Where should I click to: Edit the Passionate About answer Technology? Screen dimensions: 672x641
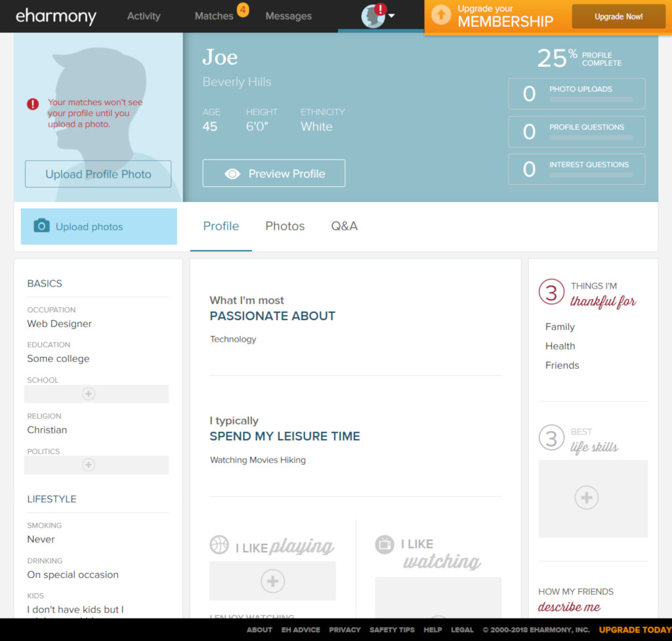pos(233,339)
